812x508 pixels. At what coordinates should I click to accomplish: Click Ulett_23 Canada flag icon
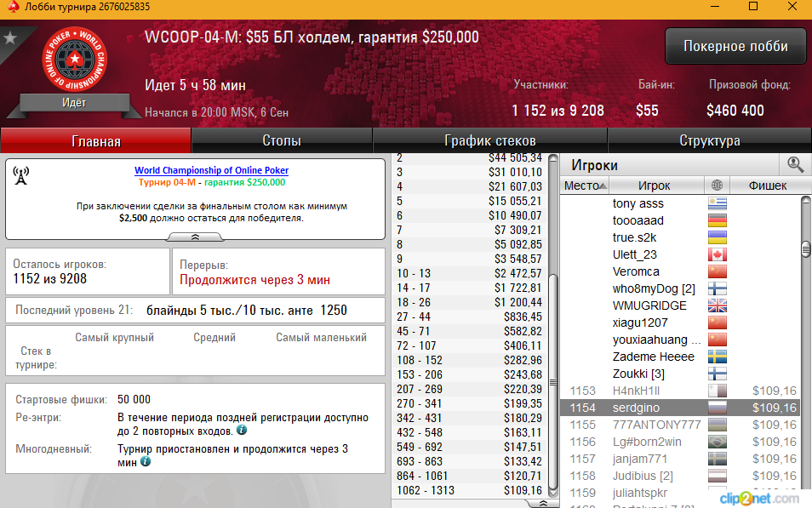pyautogui.click(x=718, y=254)
